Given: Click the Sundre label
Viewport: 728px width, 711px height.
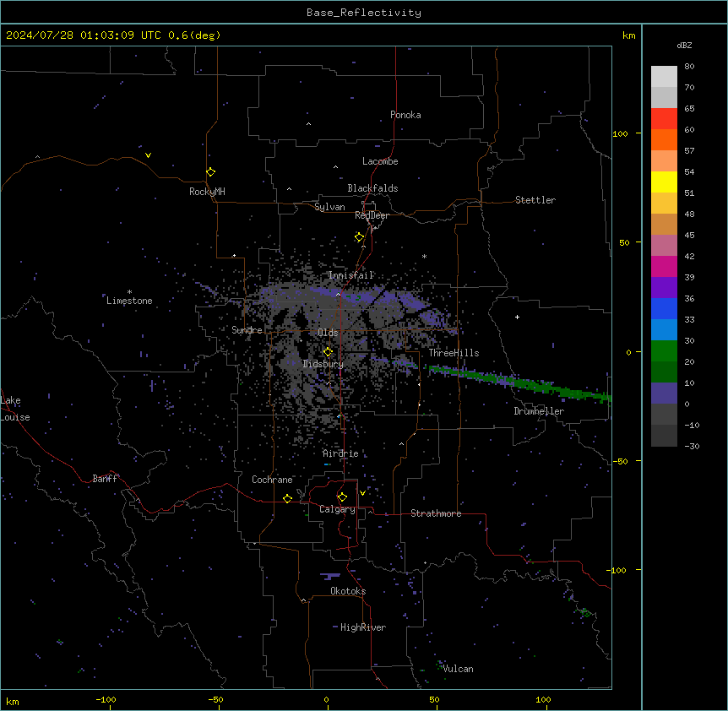Looking at the screenshot, I should click(247, 330).
